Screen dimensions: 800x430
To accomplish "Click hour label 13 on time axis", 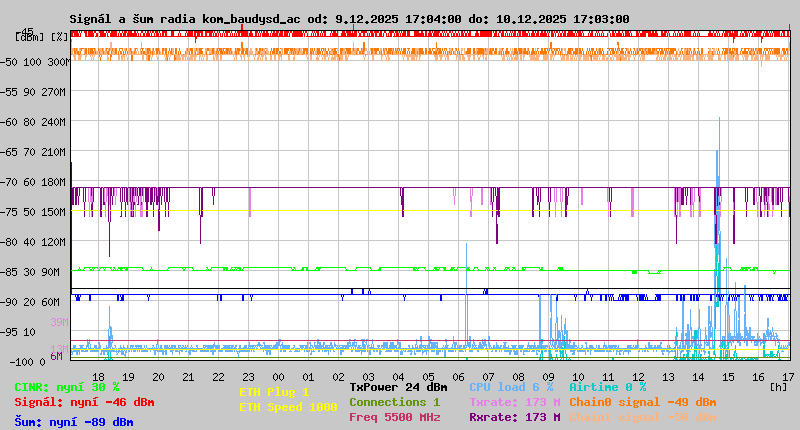I will click(668, 377).
